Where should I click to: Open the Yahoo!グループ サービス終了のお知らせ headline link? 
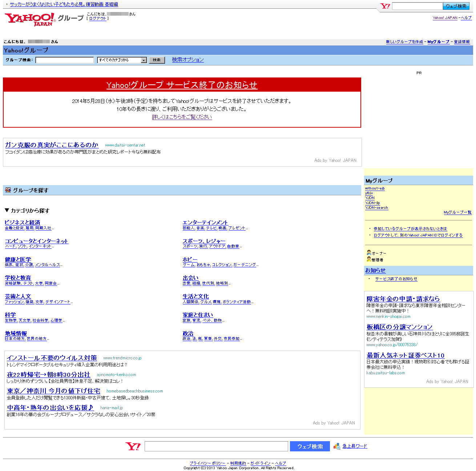tap(182, 85)
